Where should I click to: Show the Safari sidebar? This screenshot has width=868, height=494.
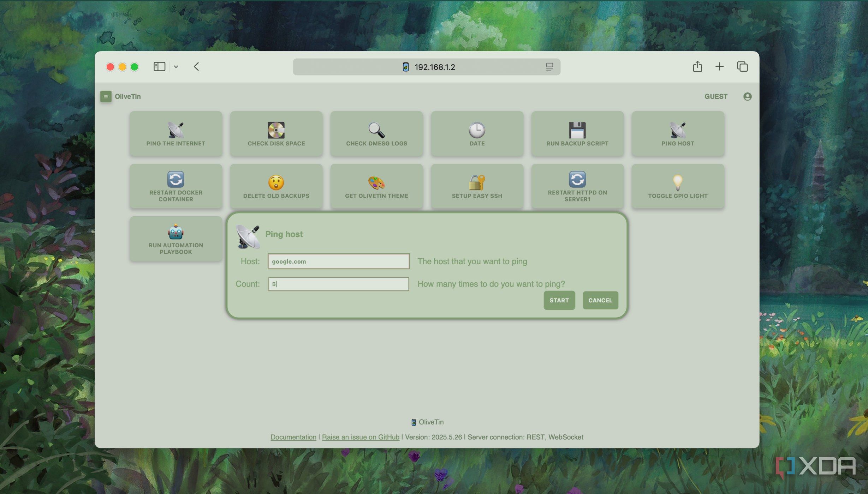(x=159, y=66)
